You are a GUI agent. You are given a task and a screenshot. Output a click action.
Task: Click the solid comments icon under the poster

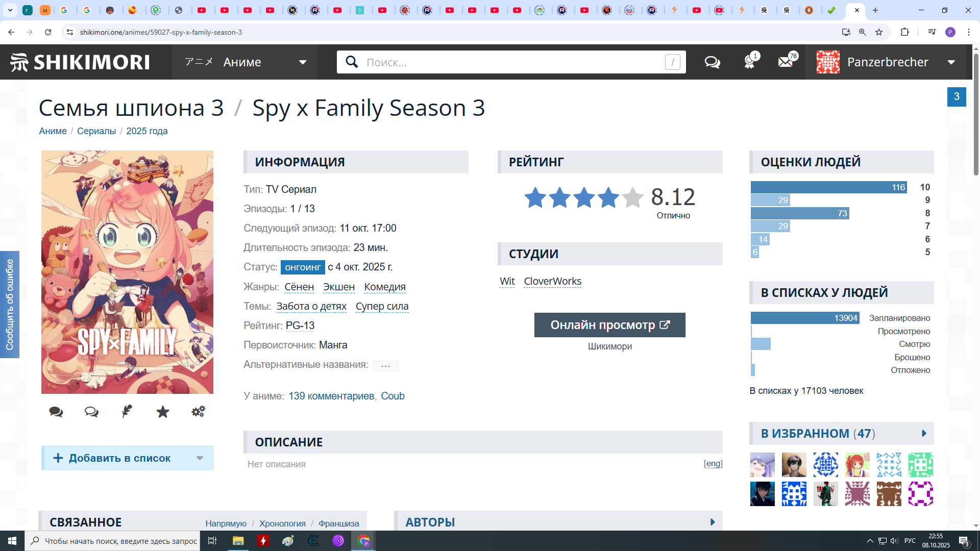(x=56, y=412)
